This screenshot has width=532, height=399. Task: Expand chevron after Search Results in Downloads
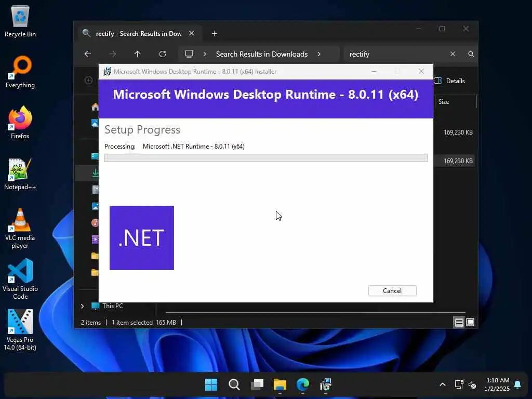pos(319,54)
